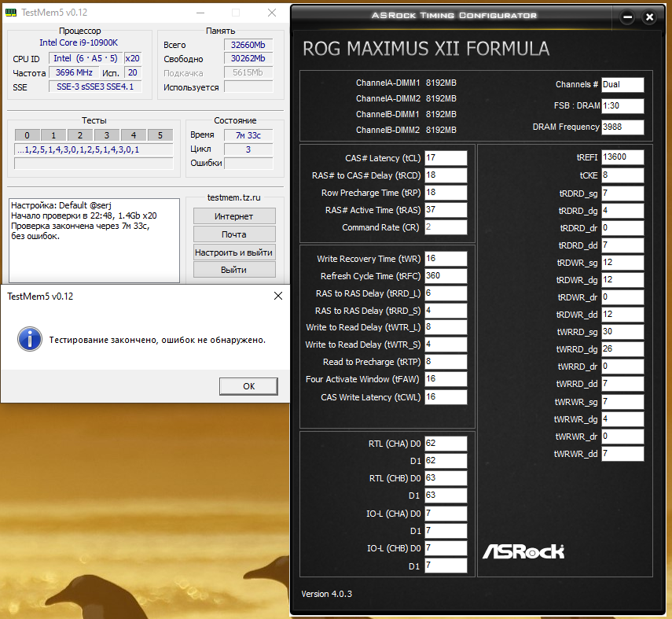The image size is (672, 619).
Task: Select test box number 4
Action: coord(134,135)
